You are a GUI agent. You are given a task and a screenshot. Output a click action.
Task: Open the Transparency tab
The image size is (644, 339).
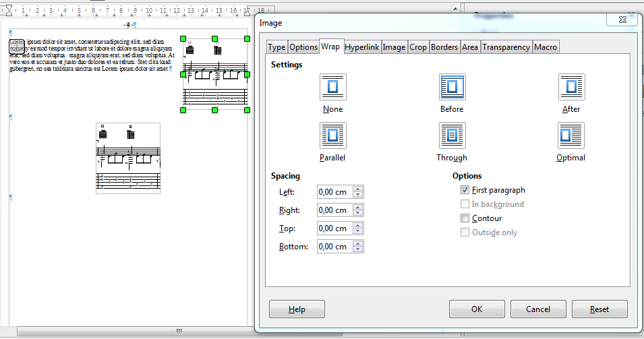tap(506, 47)
